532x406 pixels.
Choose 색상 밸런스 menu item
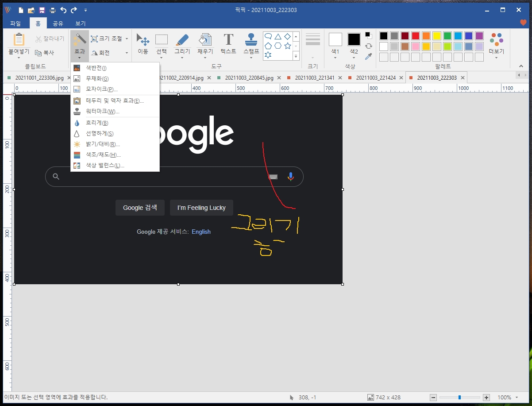(x=115, y=165)
